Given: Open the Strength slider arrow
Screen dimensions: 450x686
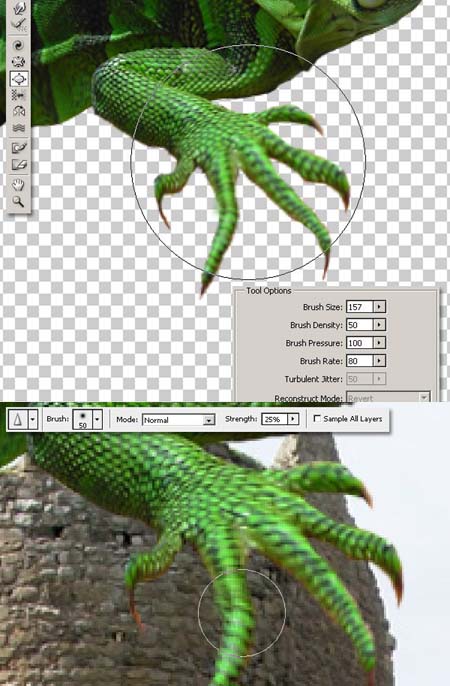Looking at the screenshot, I should pos(293,419).
